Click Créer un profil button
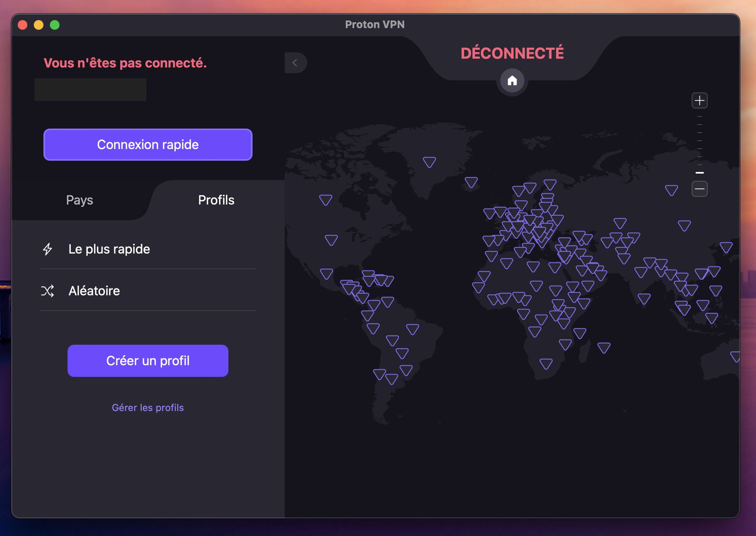The width and height of the screenshot is (756, 536). [x=148, y=361]
